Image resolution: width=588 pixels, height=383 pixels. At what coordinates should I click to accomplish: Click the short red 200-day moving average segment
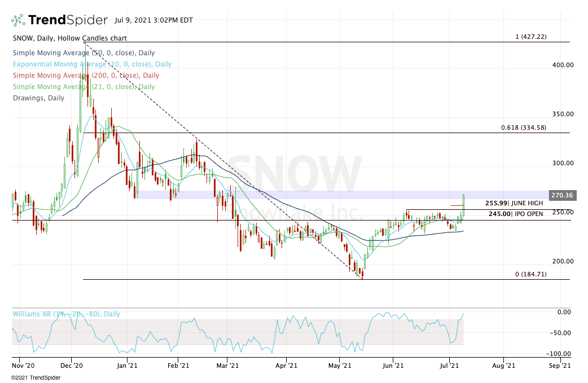point(457,205)
